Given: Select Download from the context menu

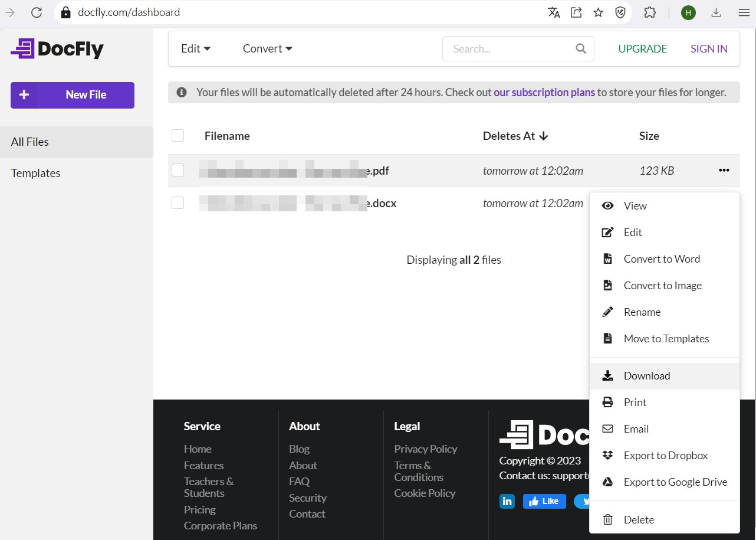Looking at the screenshot, I should [646, 376].
